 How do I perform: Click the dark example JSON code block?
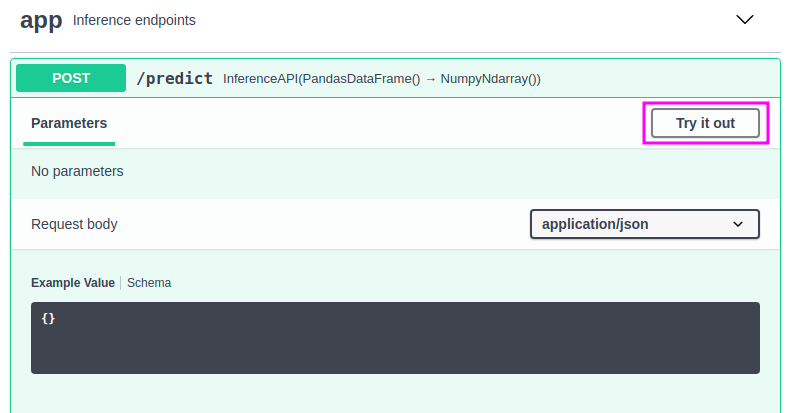coord(395,338)
